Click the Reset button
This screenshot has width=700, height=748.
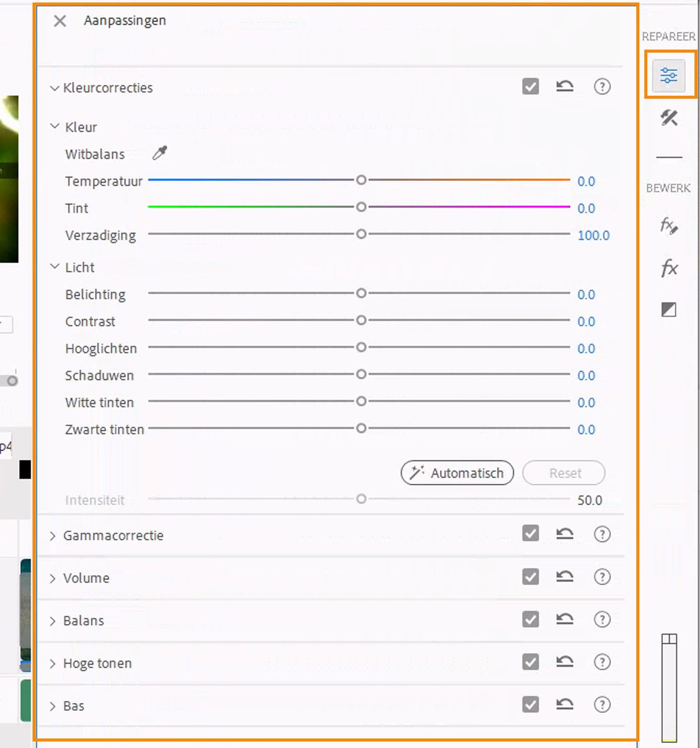(564, 473)
